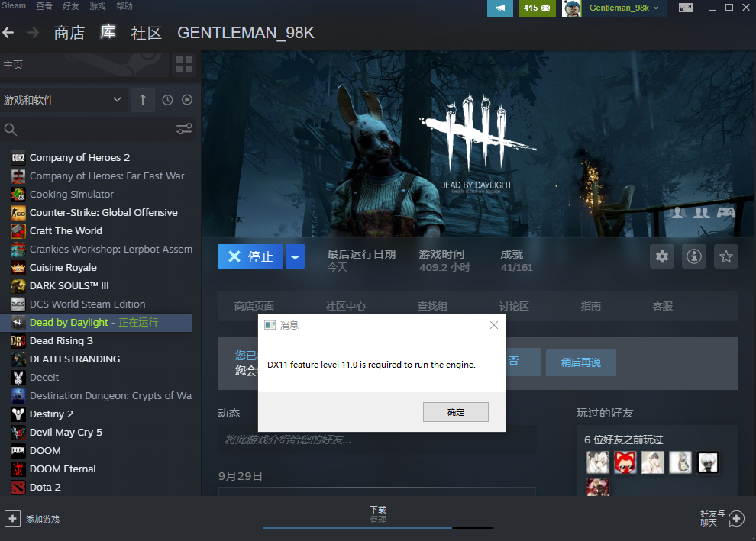Click the Gentleman_98k profile avatar
Image resolution: width=756 pixels, height=541 pixels.
tap(571, 8)
